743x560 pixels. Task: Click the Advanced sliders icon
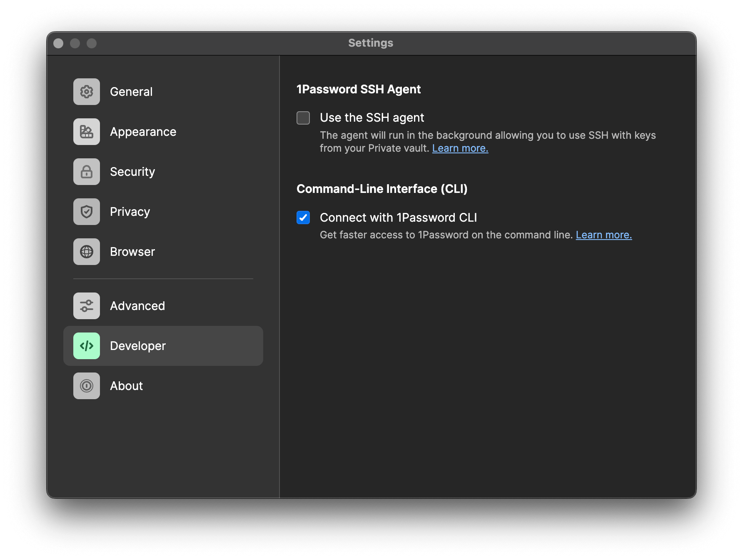pyautogui.click(x=87, y=306)
